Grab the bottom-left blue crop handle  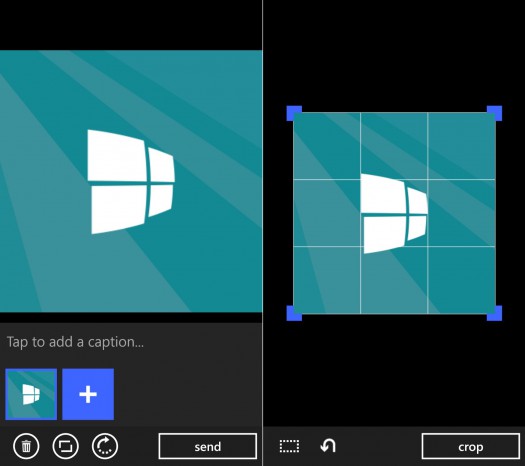point(294,313)
